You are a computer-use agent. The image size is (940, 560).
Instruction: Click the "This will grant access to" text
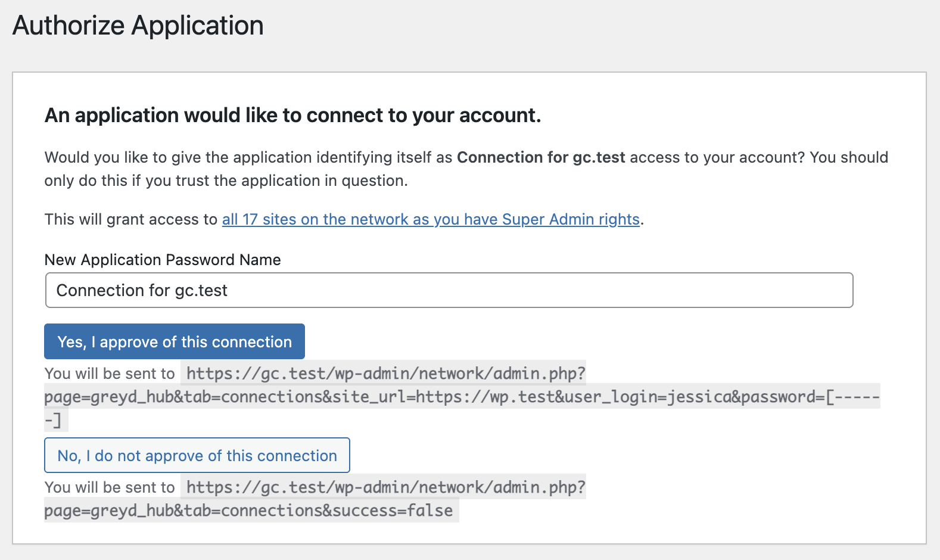click(x=131, y=219)
